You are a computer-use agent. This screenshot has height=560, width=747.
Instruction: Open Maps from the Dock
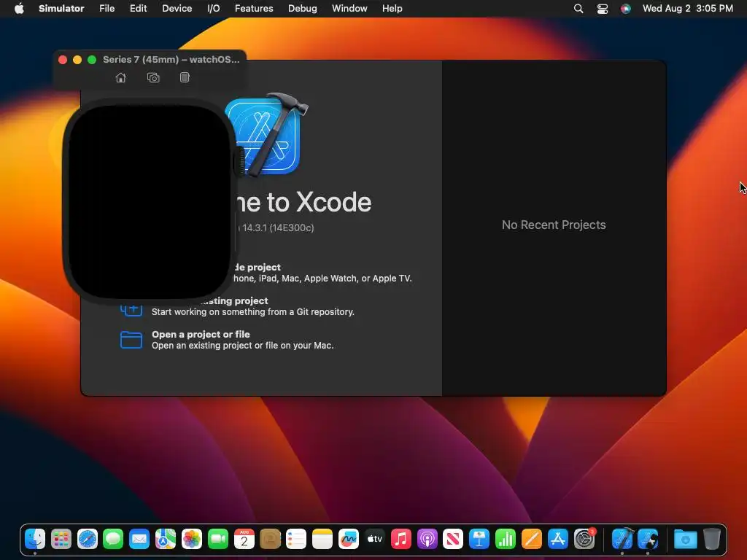[x=166, y=539]
